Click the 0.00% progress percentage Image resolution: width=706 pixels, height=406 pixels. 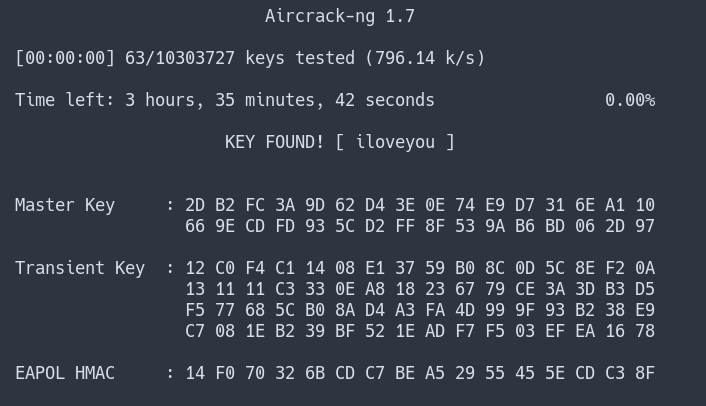[630, 100]
